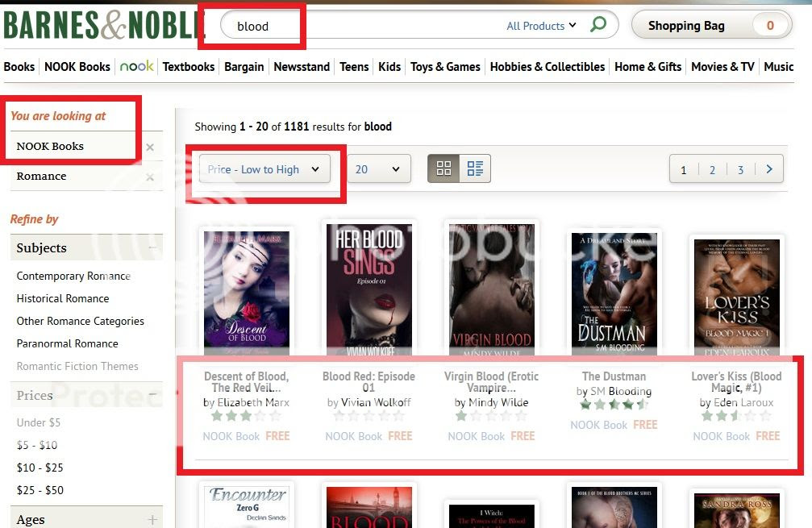Open Virgin Blood (Erotic Vampire title link
Screen dimensions: 812x528
(491, 382)
